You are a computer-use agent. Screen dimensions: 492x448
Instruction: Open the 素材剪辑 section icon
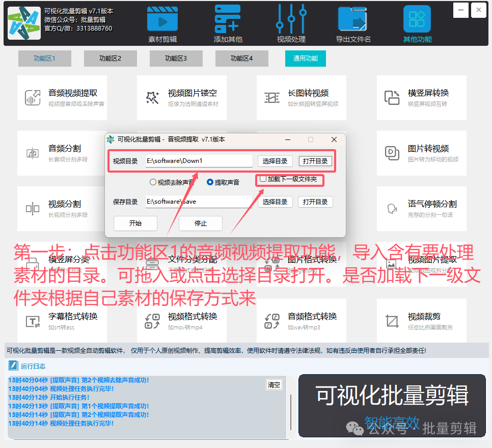click(162, 19)
